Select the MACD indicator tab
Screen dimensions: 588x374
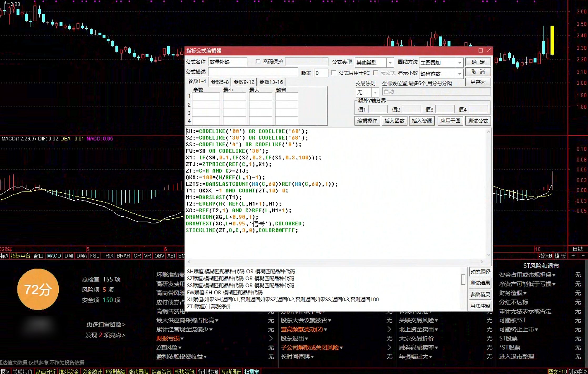click(54, 256)
